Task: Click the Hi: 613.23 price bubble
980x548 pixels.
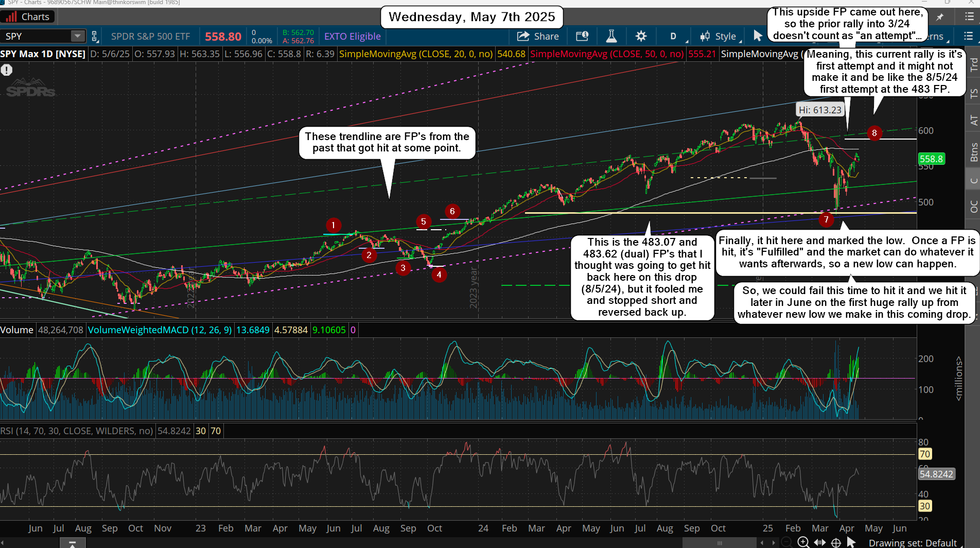Action: pyautogui.click(x=820, y=110)
